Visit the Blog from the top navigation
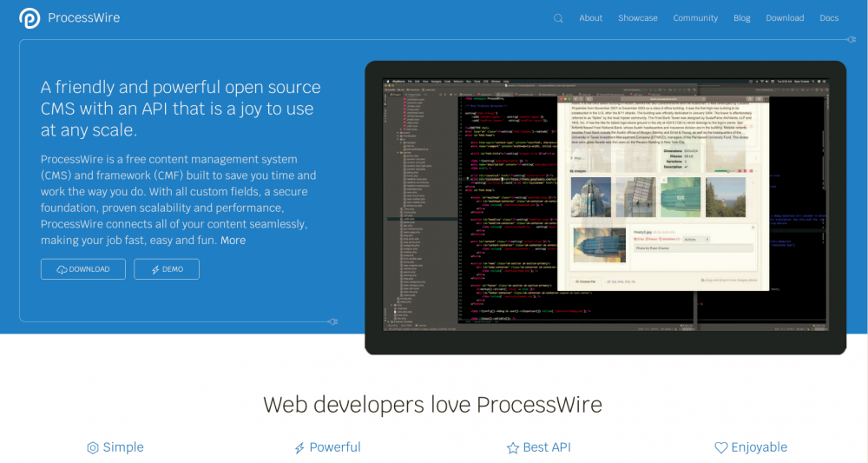Viewport: 868px width, 463px height. 741,18
